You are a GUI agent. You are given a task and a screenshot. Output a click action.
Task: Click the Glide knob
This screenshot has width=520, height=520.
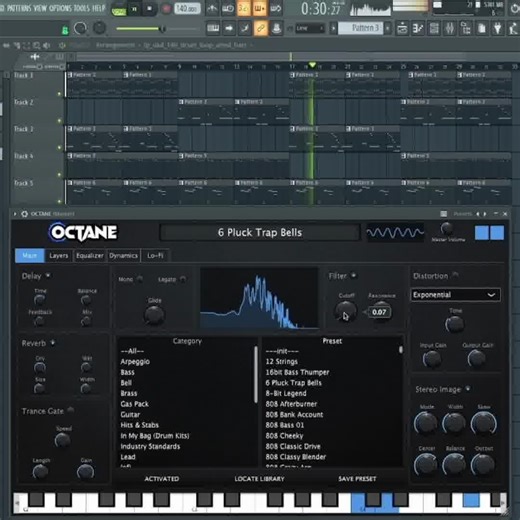point(154,315)
